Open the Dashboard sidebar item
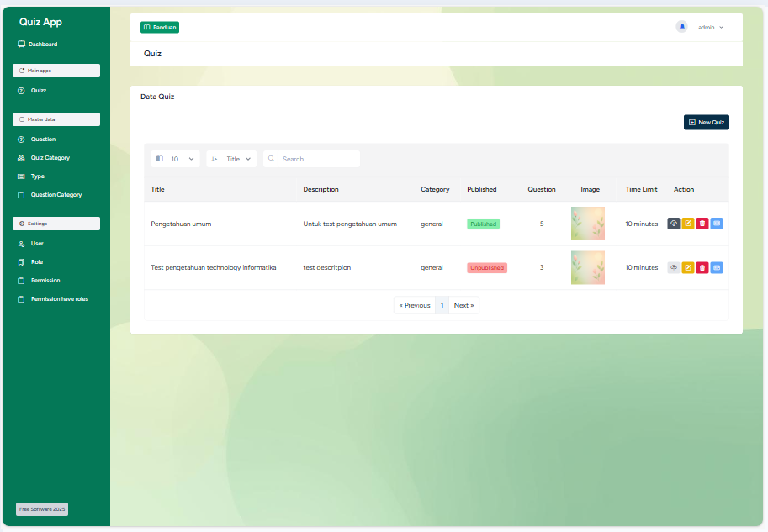The image size is (768, 532). point(38,44)
